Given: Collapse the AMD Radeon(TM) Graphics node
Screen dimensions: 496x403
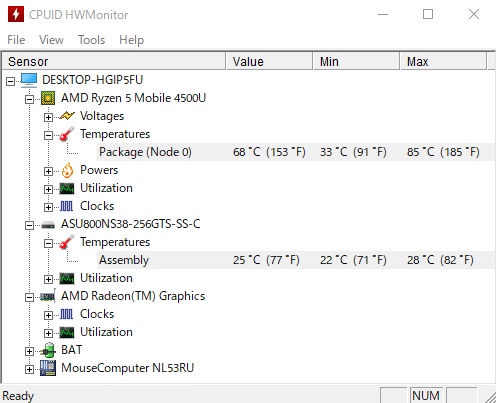Looking at the screenshot, I should click(x=29, y=297).
